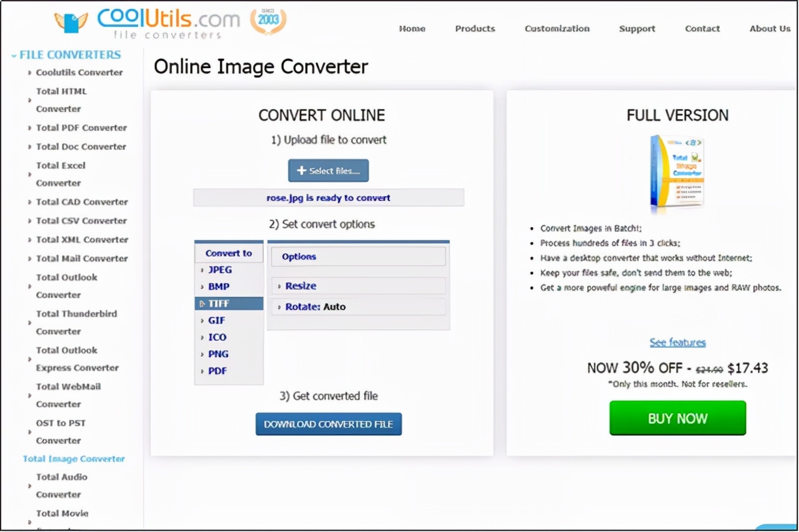Click 'rose.jpg is ready to convert' status
Screen dimensions: 799x532
tap(328, 198)
